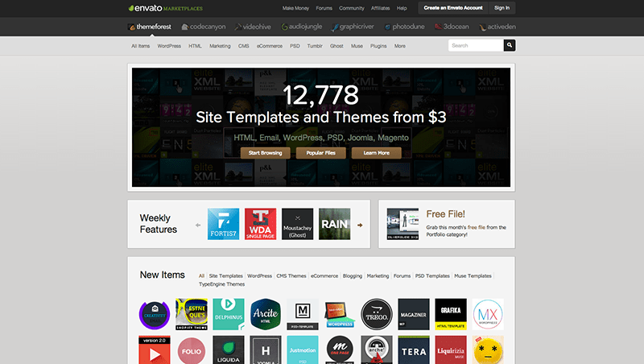Open the eCommerce category menu
644x364 pixels.
click(x=270, y=46)
